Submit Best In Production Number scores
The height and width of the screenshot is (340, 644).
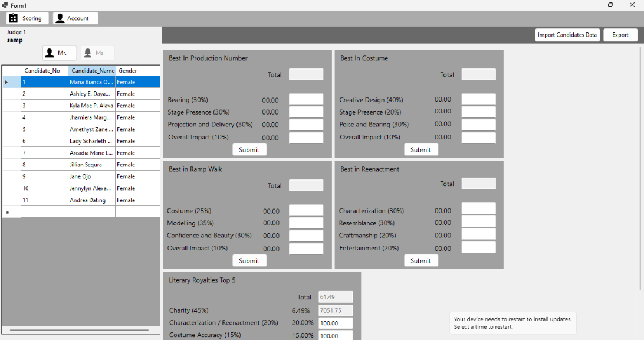[x=249, y=150]
